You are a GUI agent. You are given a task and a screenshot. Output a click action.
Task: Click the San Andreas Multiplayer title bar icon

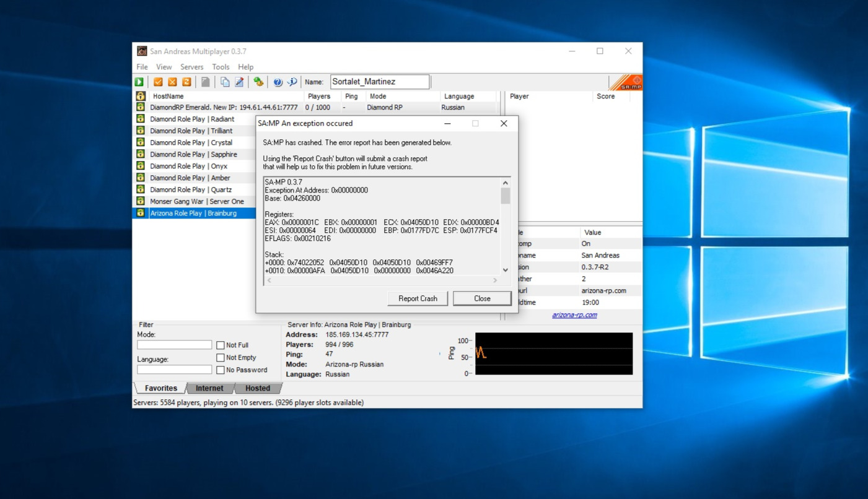(142, 51)
